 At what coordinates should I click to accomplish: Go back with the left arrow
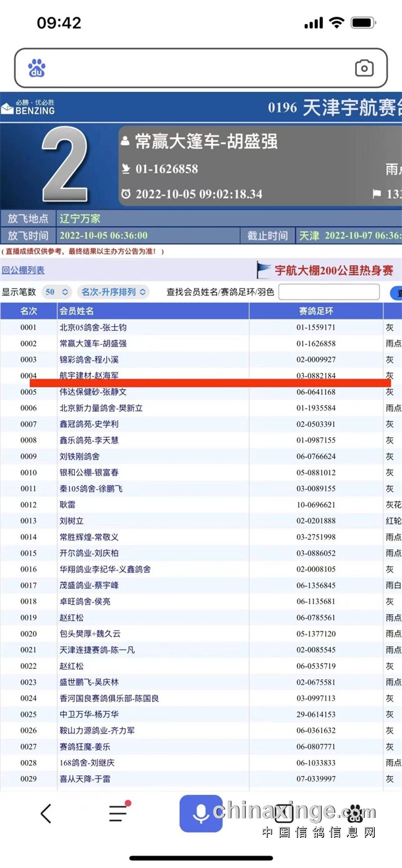(x=46, y=814)
